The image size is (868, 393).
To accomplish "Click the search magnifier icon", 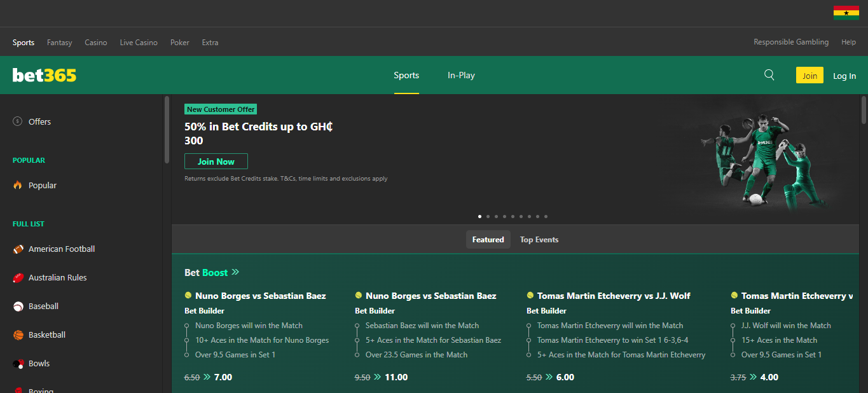I will 769,75.
